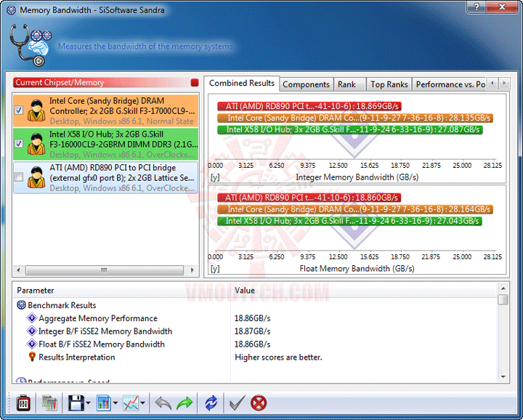Click the green Intel X58 27.087GB/s bar
The height and width of the screenshot is (420, 523).
point(350,129)
